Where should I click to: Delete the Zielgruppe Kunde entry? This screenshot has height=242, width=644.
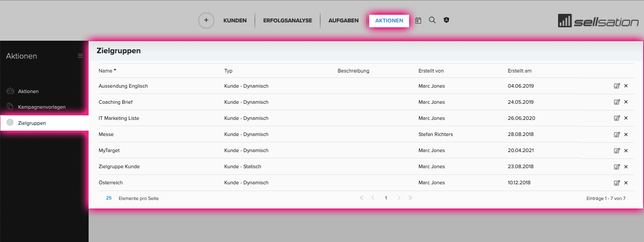(x=626, y=166)
